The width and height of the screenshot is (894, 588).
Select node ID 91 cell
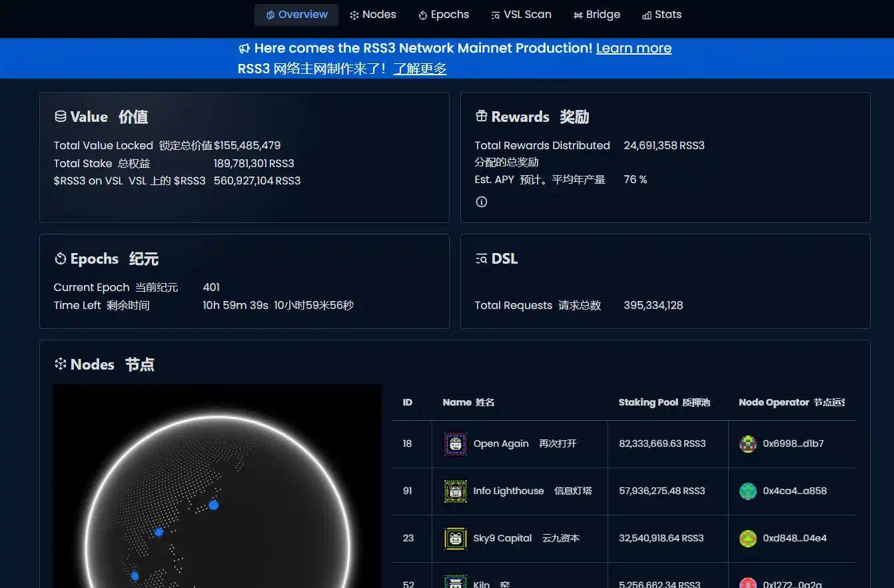[408, 491]
